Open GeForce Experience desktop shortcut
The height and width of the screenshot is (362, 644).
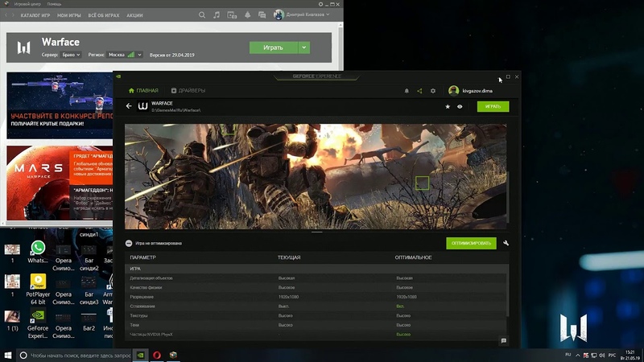tap(38, 323)
